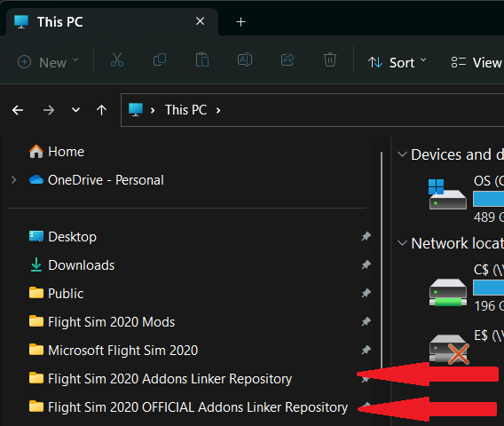Image resolution: width=504 pixels, height=426 pixels.
Task: Click the Downloads green arrow icon
Action: [36, 264]
